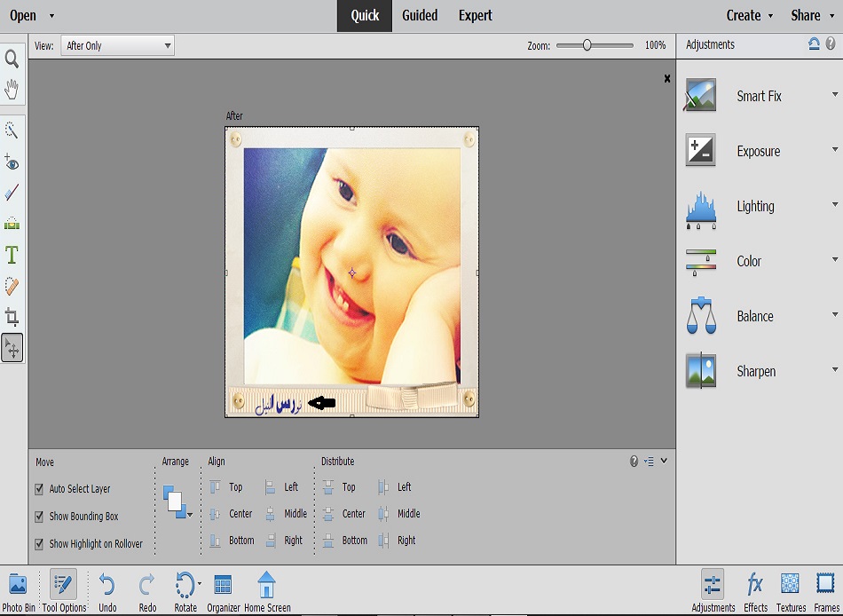Switch to Guided mode tab
Viewport: 843px width, 616px height.
(420, 15)
